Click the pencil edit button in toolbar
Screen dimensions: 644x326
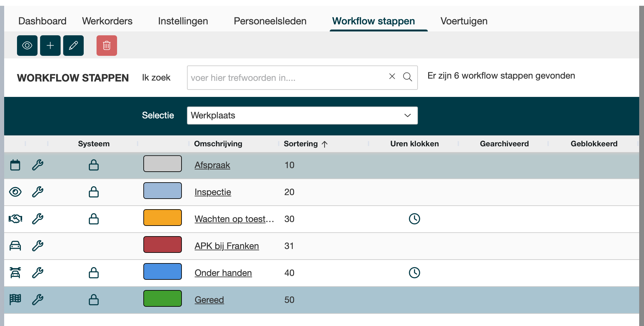73,46
